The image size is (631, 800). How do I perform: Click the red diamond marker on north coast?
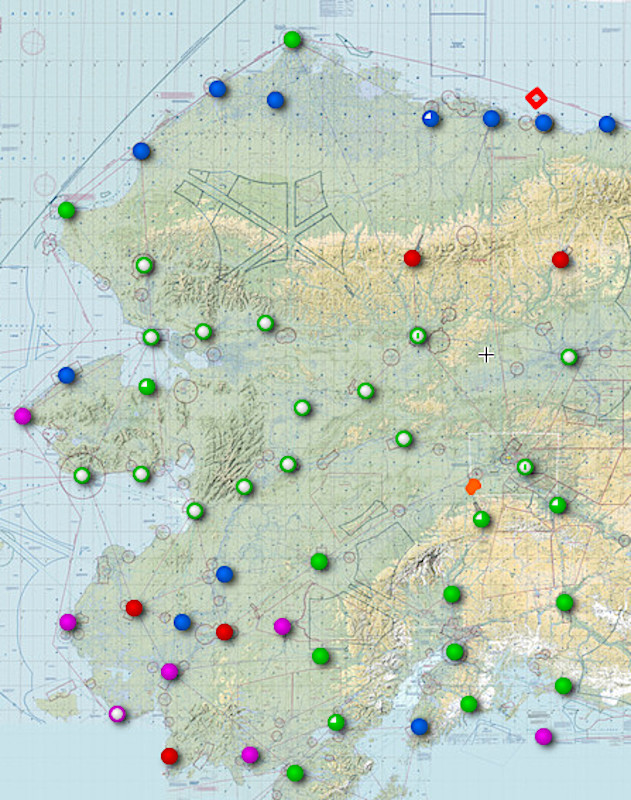click(536, 98)
